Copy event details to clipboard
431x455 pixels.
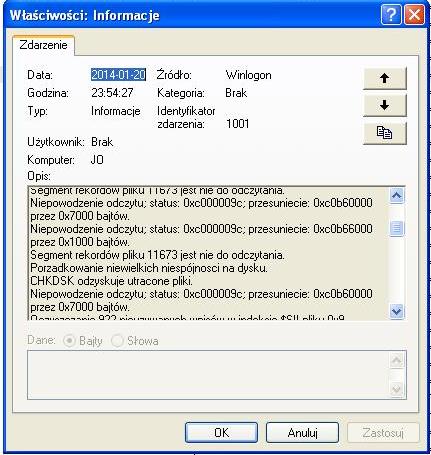tap(385, 133)
